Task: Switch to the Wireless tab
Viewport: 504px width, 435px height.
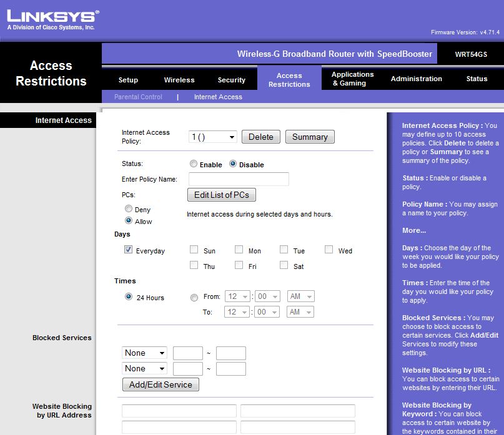Action: point(179,80)
